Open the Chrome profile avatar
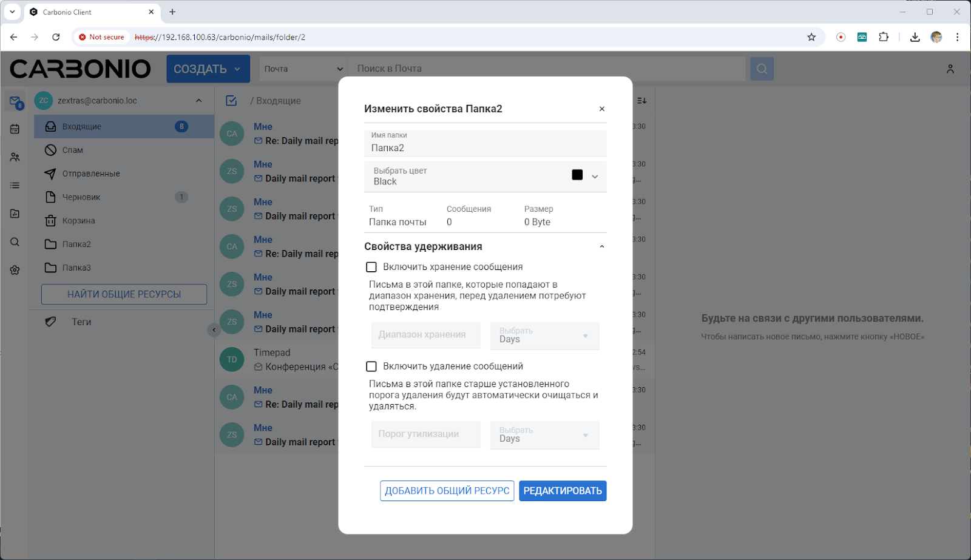This screenshot has height=560, width=971. pyautogui.click(x=936, y=37)
